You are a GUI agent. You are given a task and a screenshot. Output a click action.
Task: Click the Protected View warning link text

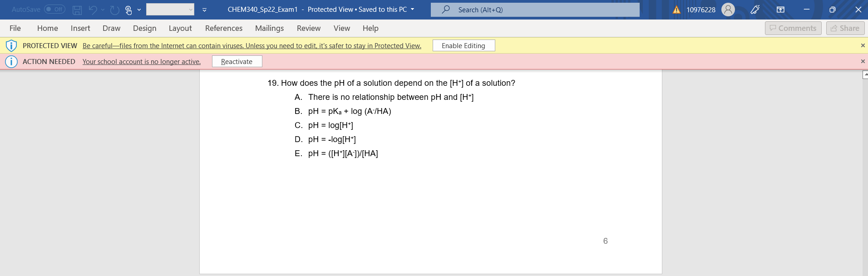click(252, 46)
